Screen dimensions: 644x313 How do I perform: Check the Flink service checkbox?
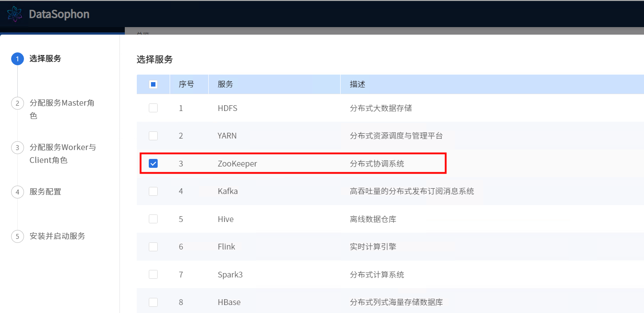point(153,246)
